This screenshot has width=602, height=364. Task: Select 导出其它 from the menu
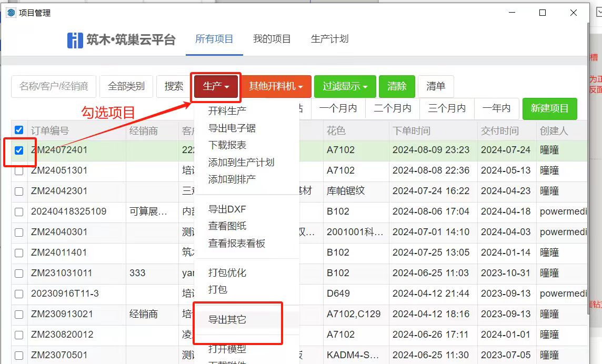click(227, 319)
